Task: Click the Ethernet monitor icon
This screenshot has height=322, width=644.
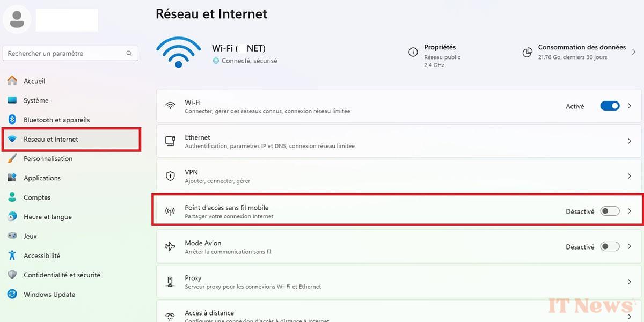Action: pos(171,141)
